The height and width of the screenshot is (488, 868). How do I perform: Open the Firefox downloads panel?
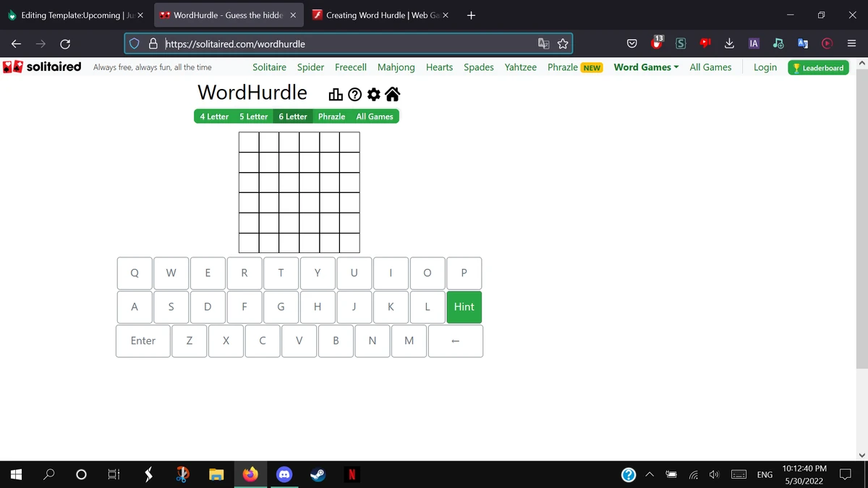coord(729,43)
